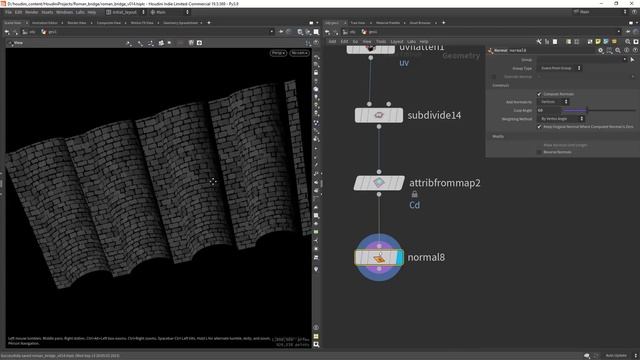Toggle the Override Normal checkbox
This screenshot has width=640, height=360.
pyautogui.click(x=494, y=77)
